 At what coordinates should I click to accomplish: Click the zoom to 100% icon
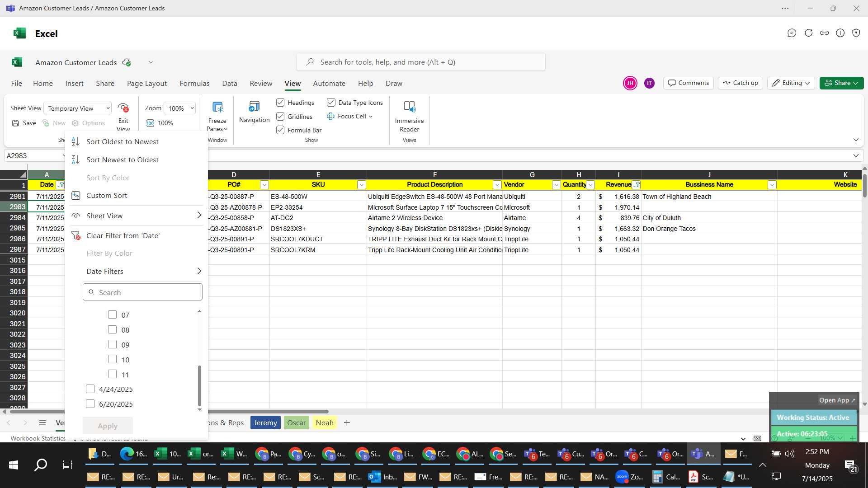tap(150, 123)
